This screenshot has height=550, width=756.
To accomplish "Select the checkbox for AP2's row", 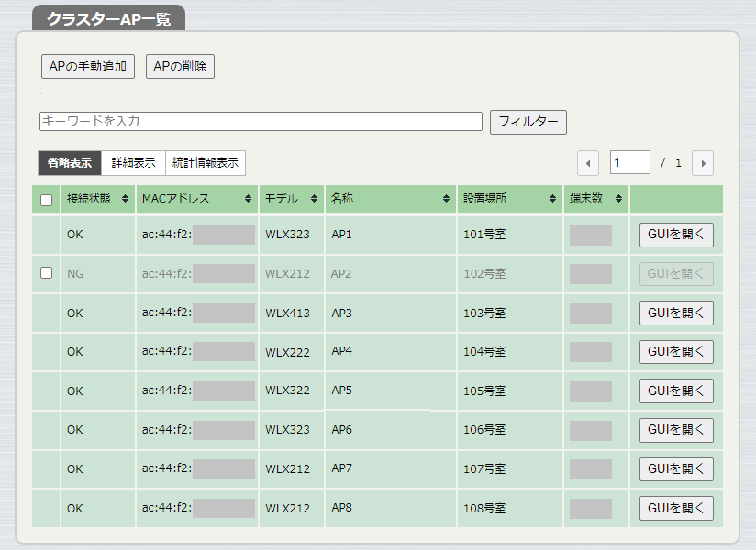I will coord(47,273).
